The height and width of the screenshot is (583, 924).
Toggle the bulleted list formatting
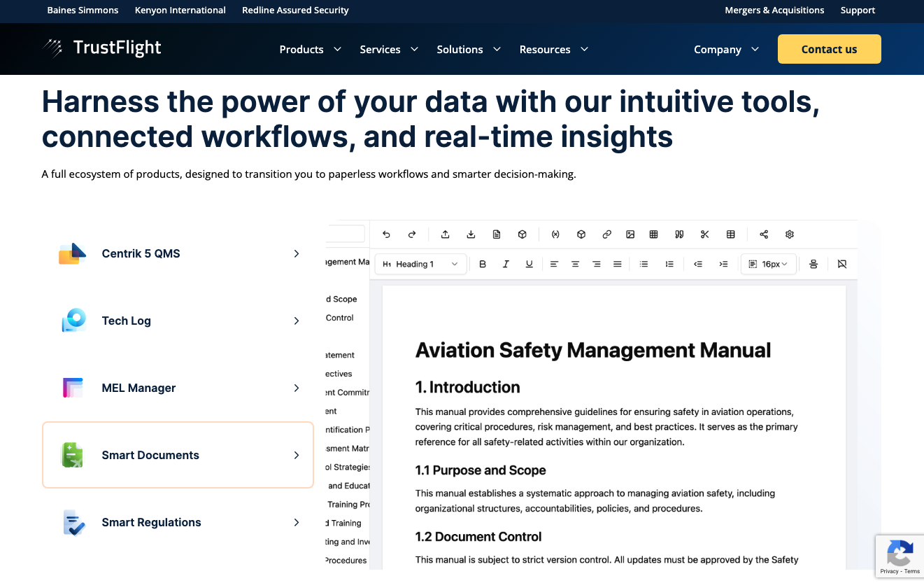click(x=644, y=264)
